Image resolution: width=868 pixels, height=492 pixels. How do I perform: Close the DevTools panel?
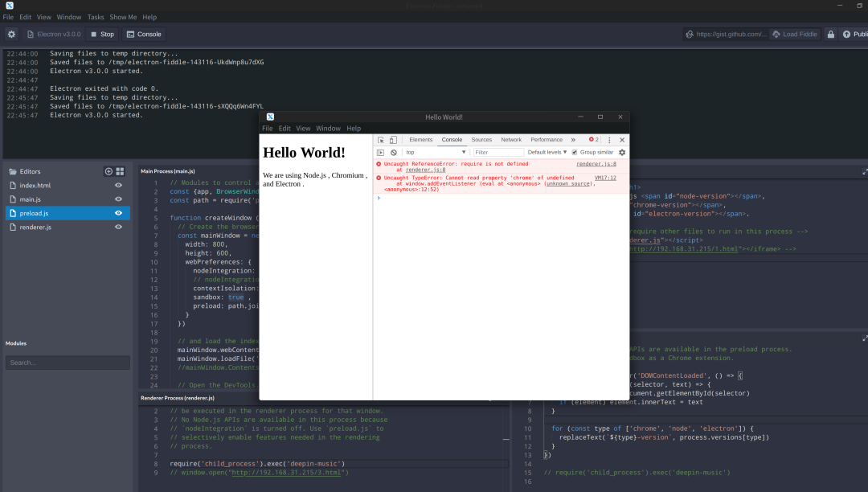point(621,140)
